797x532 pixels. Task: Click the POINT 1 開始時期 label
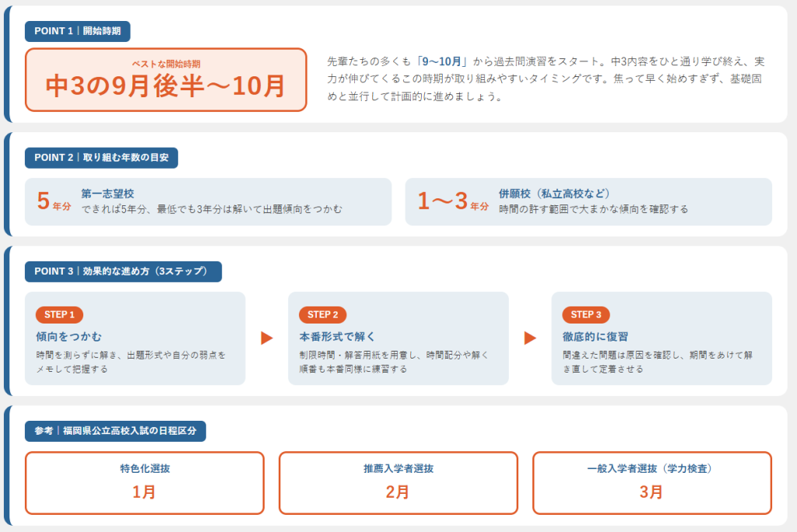[77, 31]
